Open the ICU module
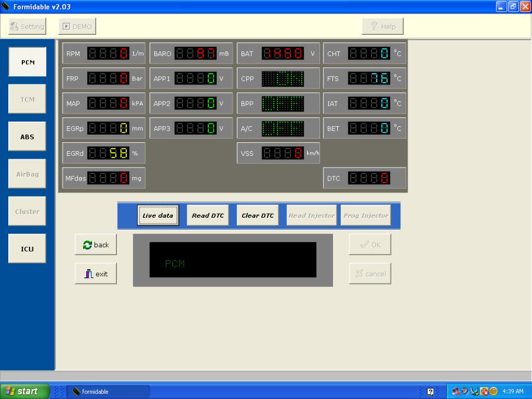Screen dimensions: 532x399 pyautogui.click(x=27, y=249)
